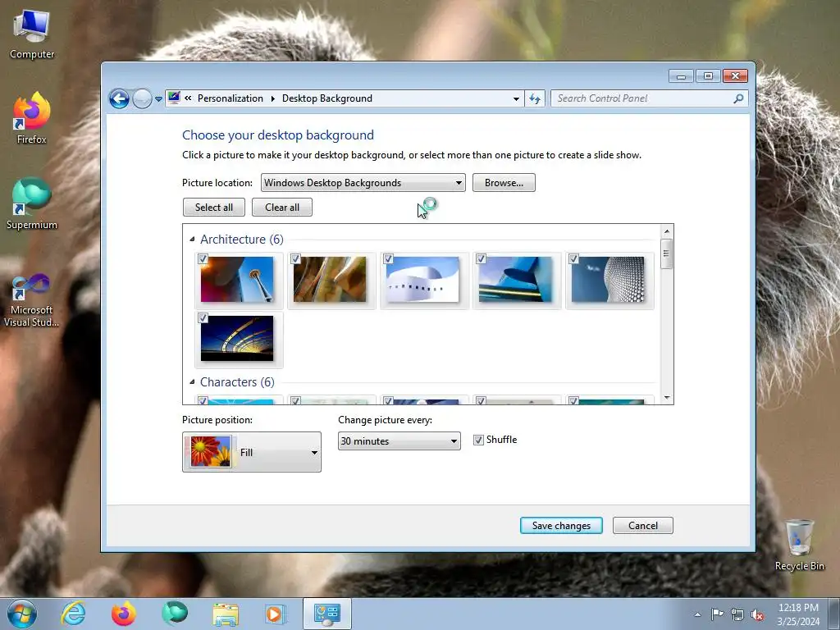Select Supermium desktop shortcut
Screen dimensions: 840x630
[32, 203]
